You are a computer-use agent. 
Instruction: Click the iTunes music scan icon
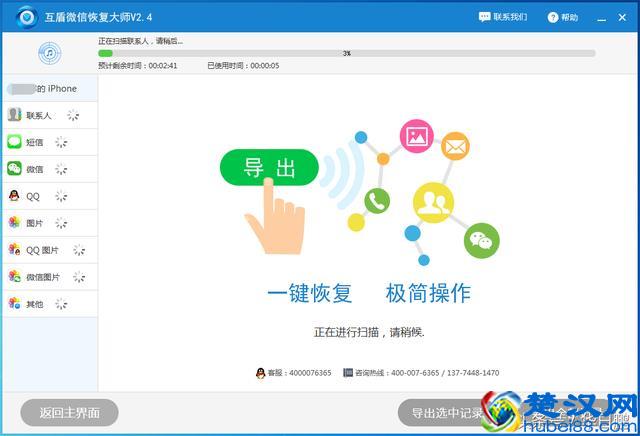[x=50, y=53]
